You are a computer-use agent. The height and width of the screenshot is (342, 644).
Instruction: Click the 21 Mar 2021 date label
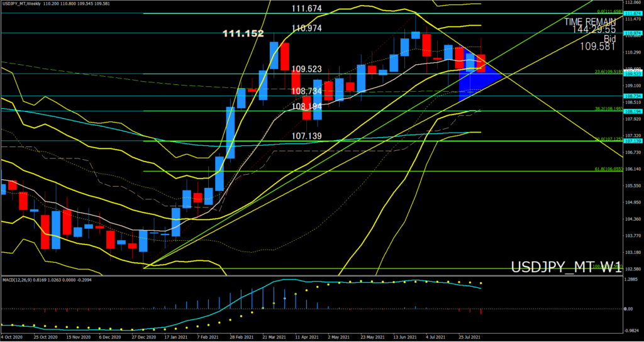274,337
